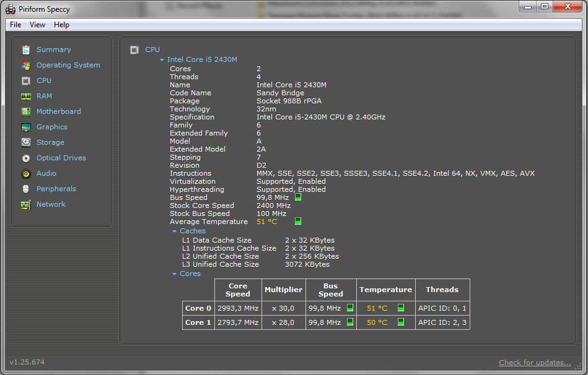
Task: View the Graphics section
Action: [52, 127]
